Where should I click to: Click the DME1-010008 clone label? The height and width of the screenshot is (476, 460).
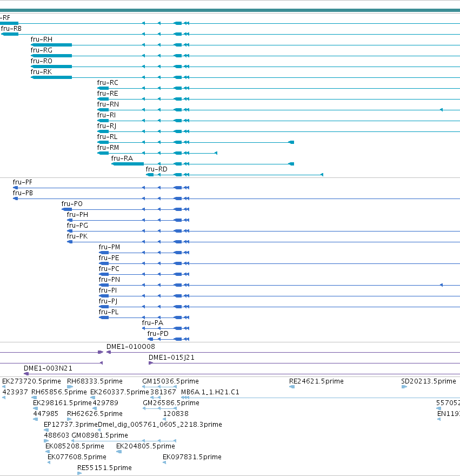tap(131, 347)
